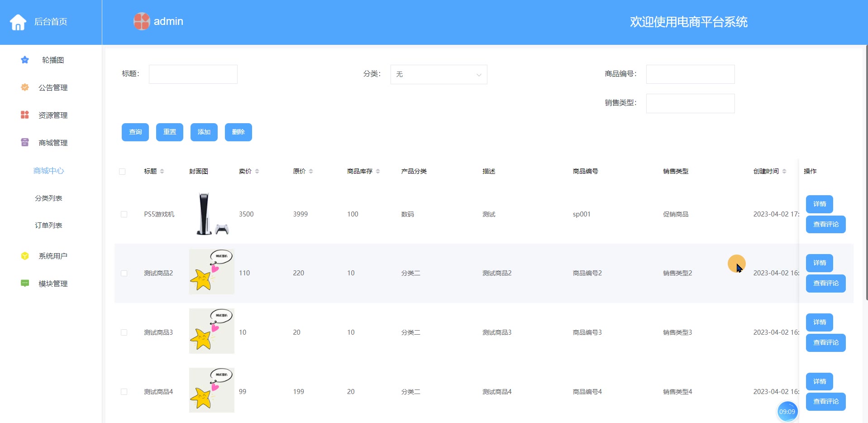868x423 pixels.
Task: Click 查看评论 for 测试商品2
Action: [x=826, y=284]
